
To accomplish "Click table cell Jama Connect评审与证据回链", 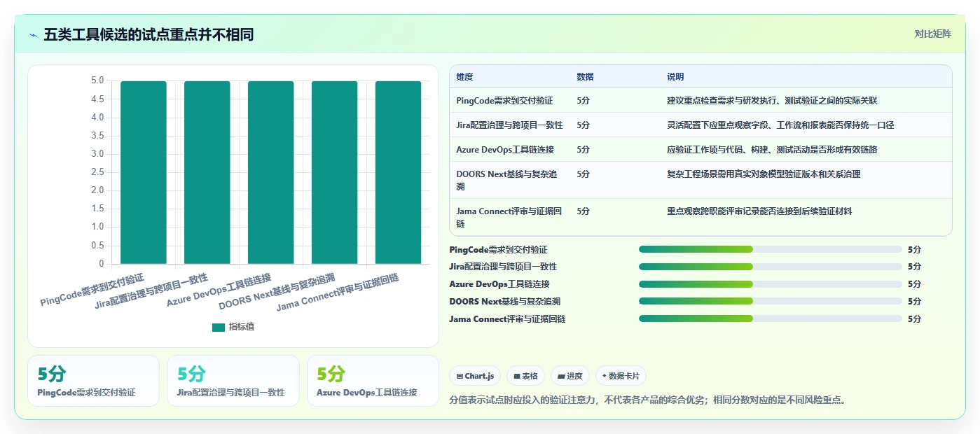I will (509, 218).
